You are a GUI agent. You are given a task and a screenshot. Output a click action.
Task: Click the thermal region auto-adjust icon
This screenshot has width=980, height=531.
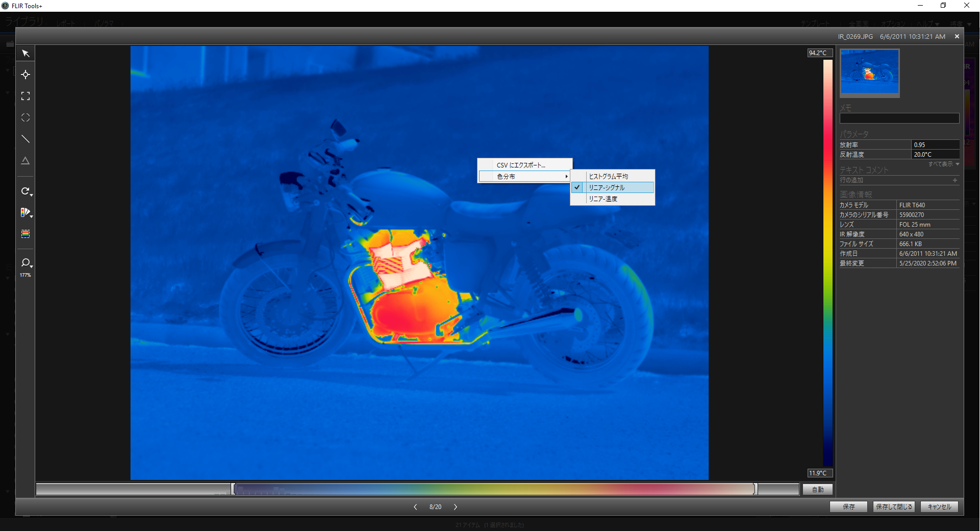click(26, 234)
